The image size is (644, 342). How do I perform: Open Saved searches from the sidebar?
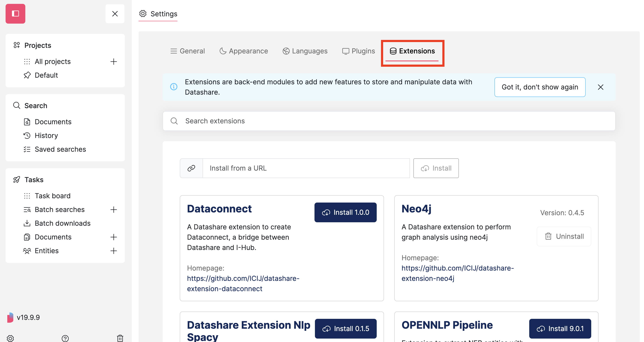click(60, 149)
